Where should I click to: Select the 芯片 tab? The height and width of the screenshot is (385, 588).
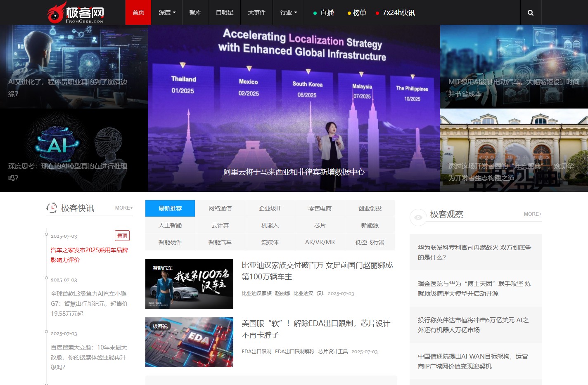(x=320, y=225)
